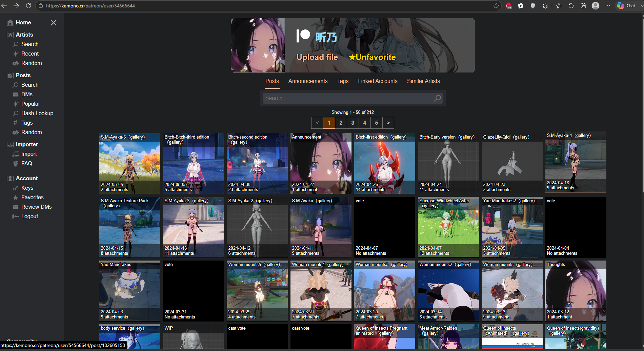Open the browser profile avatar
The image size is (644, 351).
point(596,6)
